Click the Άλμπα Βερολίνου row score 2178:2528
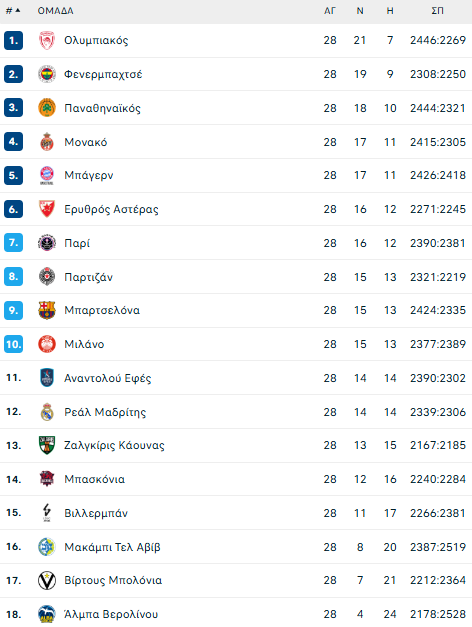 point(438,614)
